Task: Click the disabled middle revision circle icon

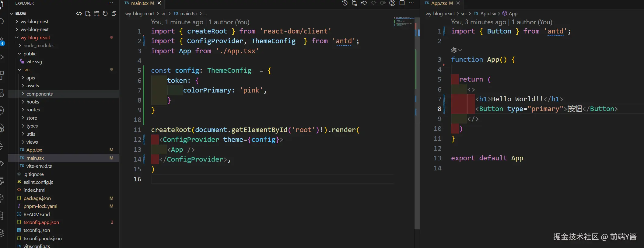Action: pyautogui.click(x=373, y=3)
